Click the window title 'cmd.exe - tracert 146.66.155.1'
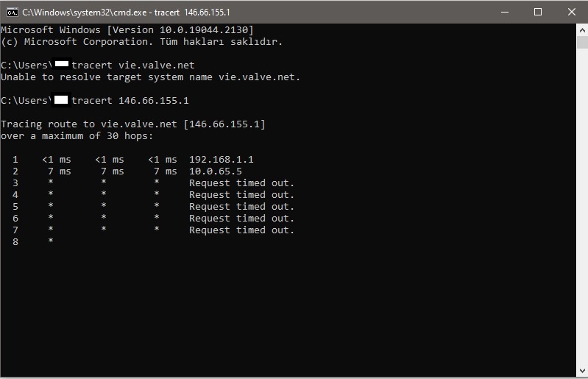The image size is (588, 379). (126, 13)
